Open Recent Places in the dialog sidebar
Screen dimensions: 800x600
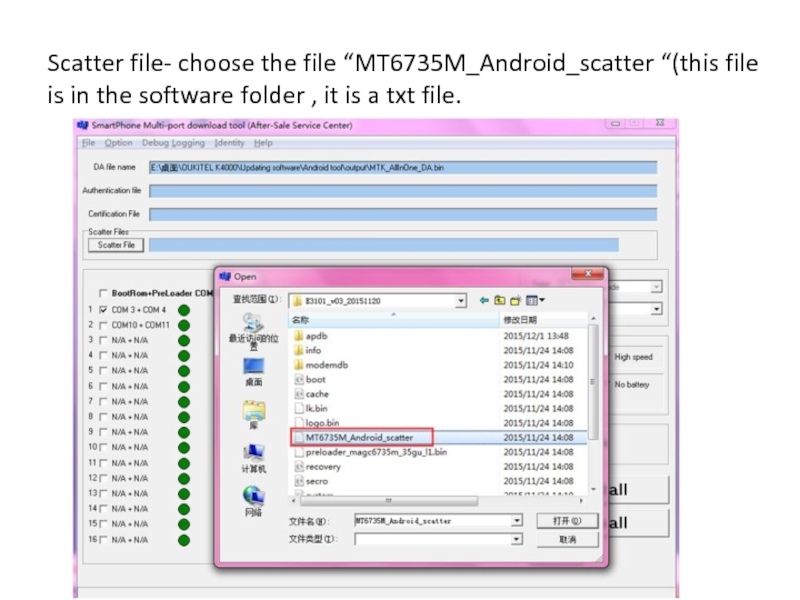pos(254,332)
